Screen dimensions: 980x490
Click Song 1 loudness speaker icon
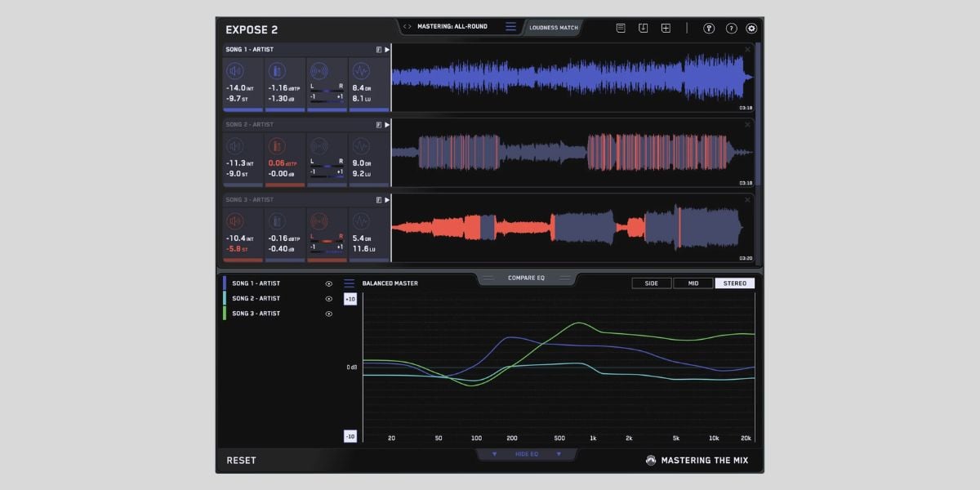tap(235, 71)
